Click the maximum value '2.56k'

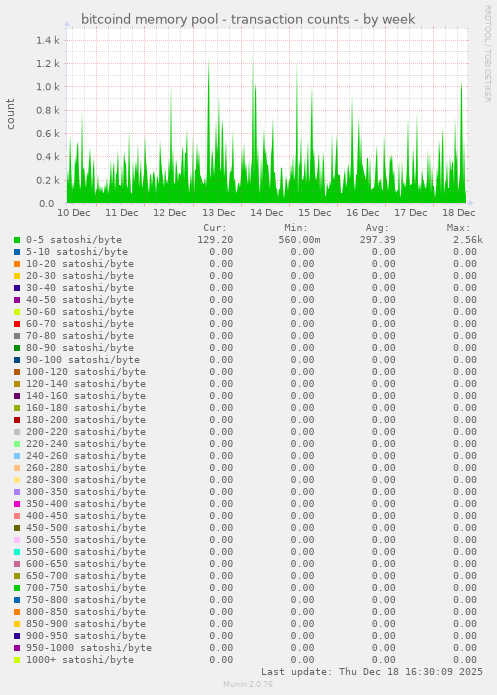click(468, 240)
